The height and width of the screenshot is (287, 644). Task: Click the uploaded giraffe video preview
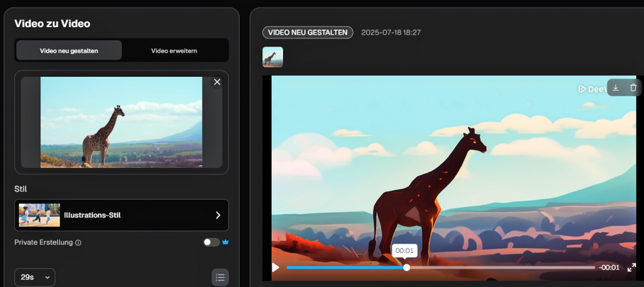[x=121, y=122]
